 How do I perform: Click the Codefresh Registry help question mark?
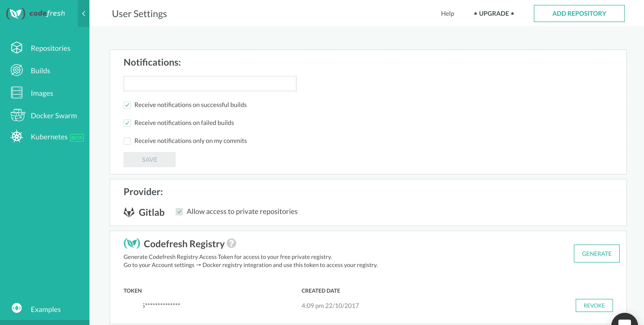pyautogui.click(x=231, y=243)
